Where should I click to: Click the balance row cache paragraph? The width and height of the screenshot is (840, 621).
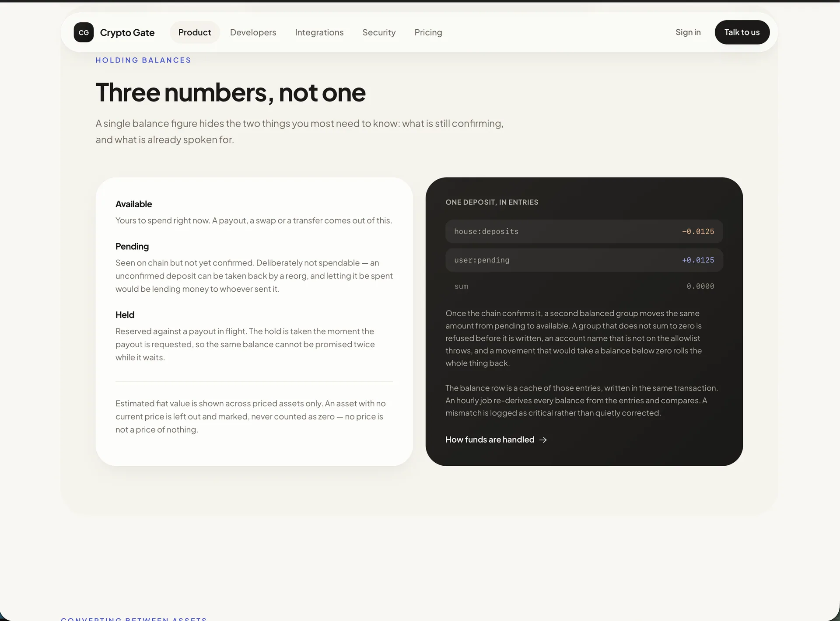pyautogui.click(x=582, y=400)
